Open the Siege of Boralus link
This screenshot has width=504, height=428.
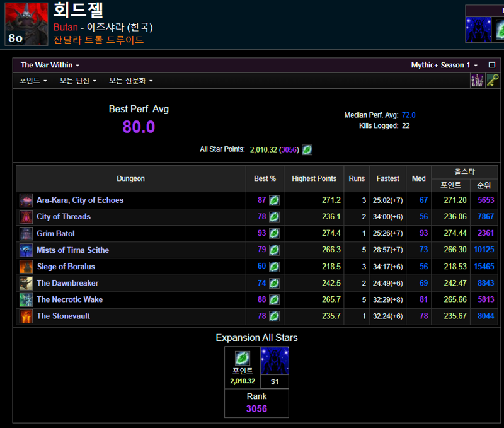(x=66, y=267)
